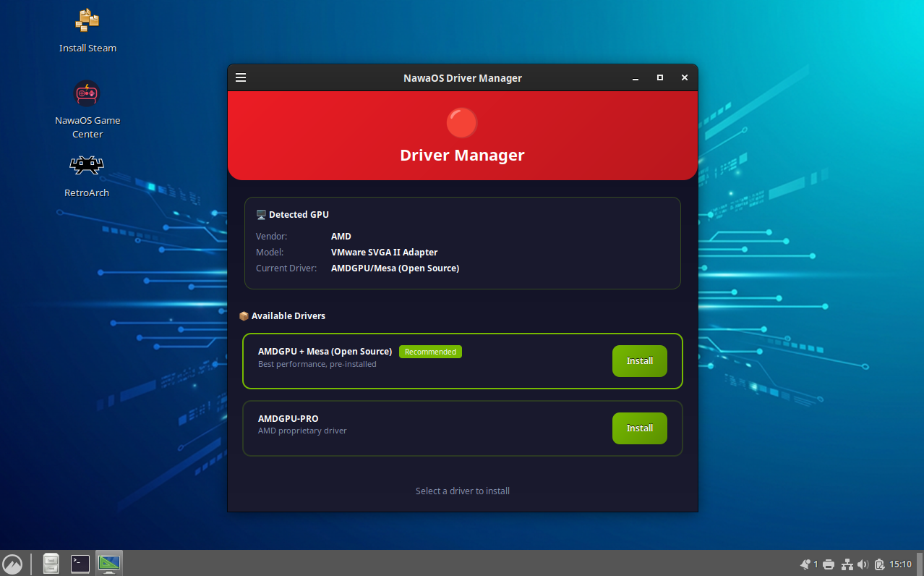Click the clipboard icon in system tray

[x=881, y=564]
